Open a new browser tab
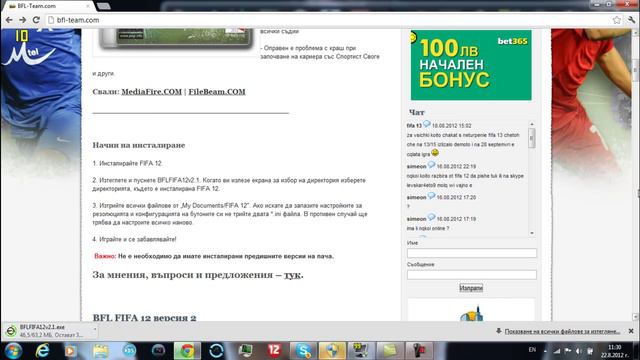Screen dimensions: 640x360 pyautogui.click(x=104, y=6)
